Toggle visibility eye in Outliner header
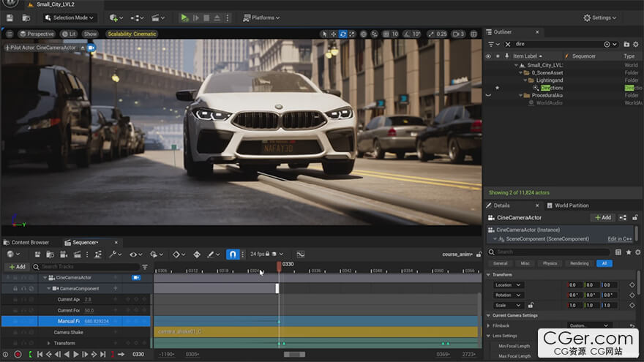The height and width of the screenshot is (362, 644). pyautogui.click(x=488, y=56)
